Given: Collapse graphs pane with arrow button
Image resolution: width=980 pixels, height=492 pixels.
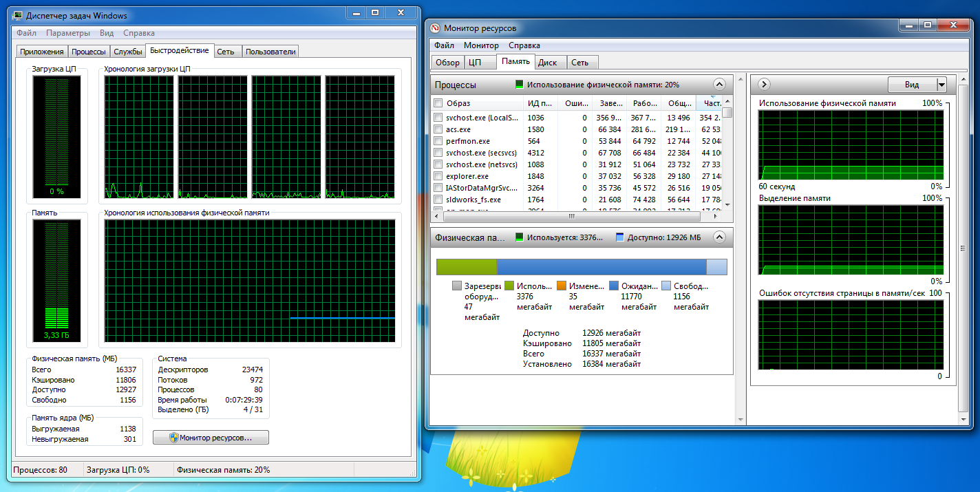Looking at the screenshot, I should [x=764, y=85].
